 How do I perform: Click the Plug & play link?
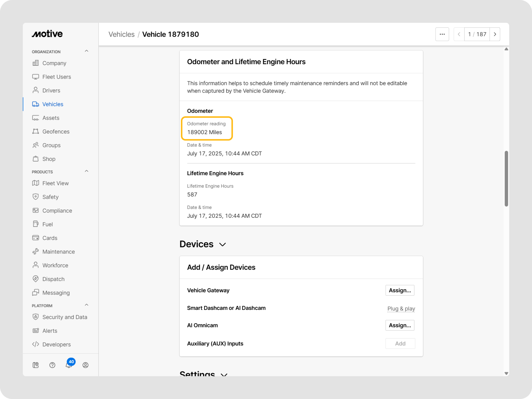tap(401, 308)
